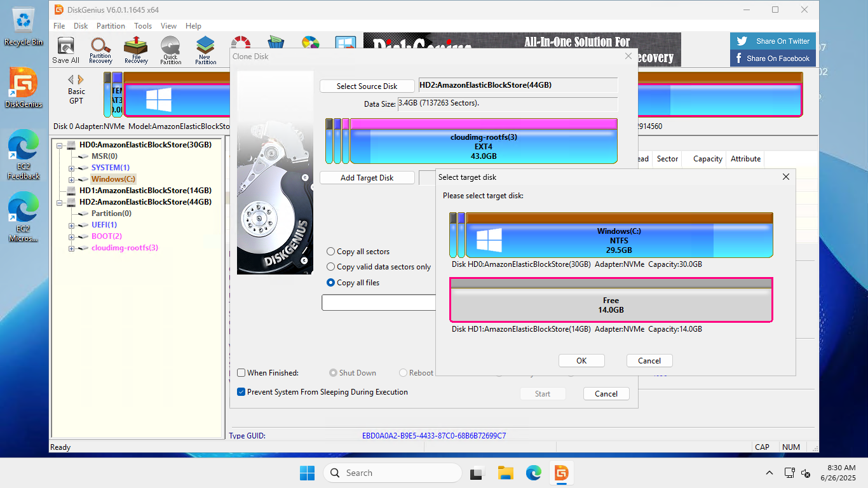Open Task View from the taskbar
The image size is (868, 488).
(477, 473)
